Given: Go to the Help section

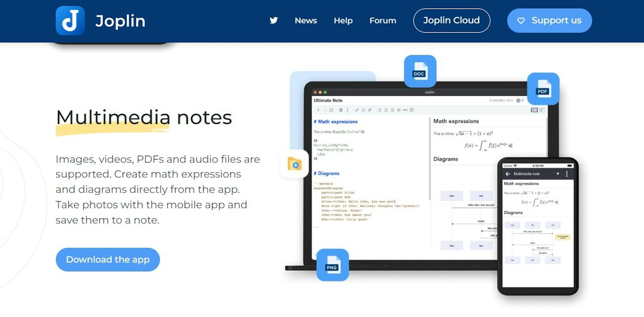Looking at the screenshot, I should tap(343, 20).
